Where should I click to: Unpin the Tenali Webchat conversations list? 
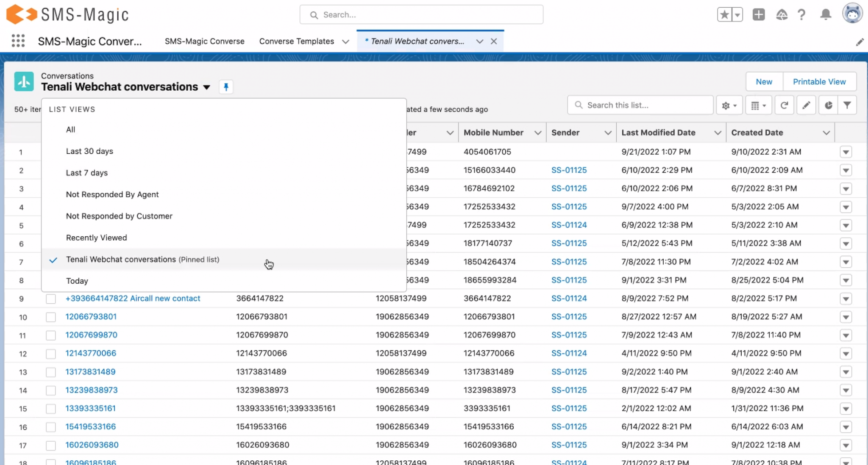tap(226, 87)
